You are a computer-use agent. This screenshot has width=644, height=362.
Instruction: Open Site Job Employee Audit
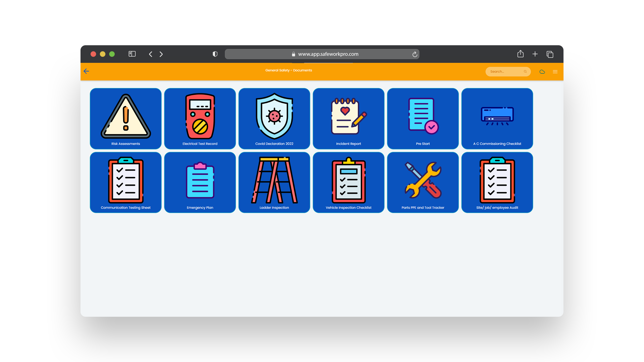point(497,183)
